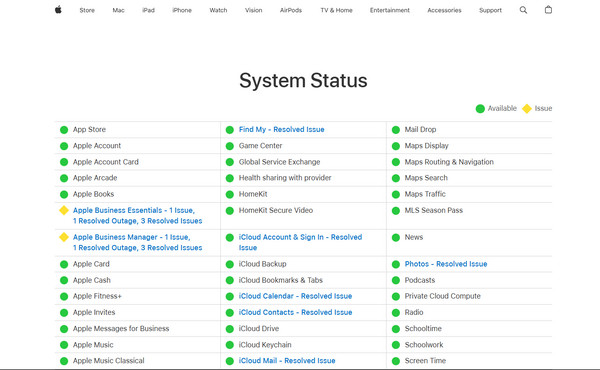Open the AirPods menu
The image size is (600, 370).
click(x=291, y=10)
